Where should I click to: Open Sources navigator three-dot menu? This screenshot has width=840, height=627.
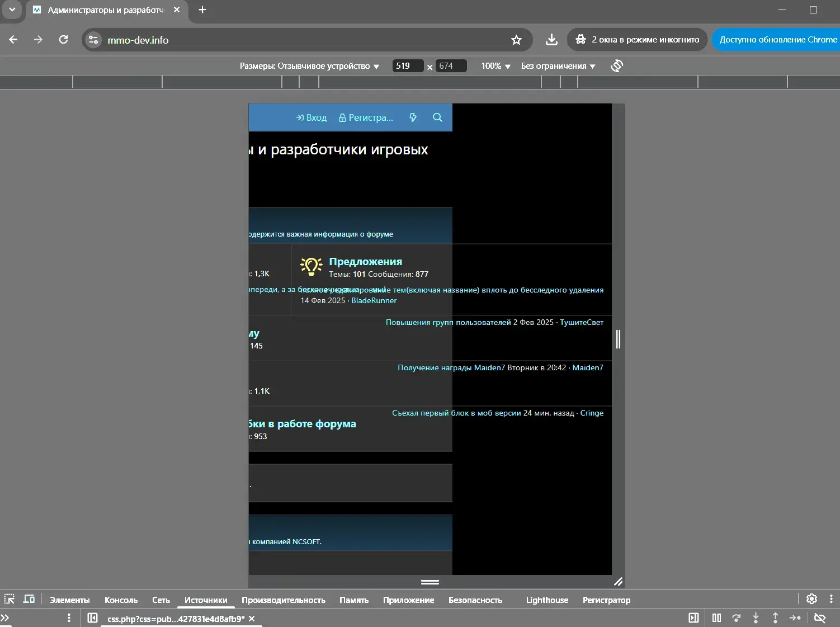[x=69, y=618]
